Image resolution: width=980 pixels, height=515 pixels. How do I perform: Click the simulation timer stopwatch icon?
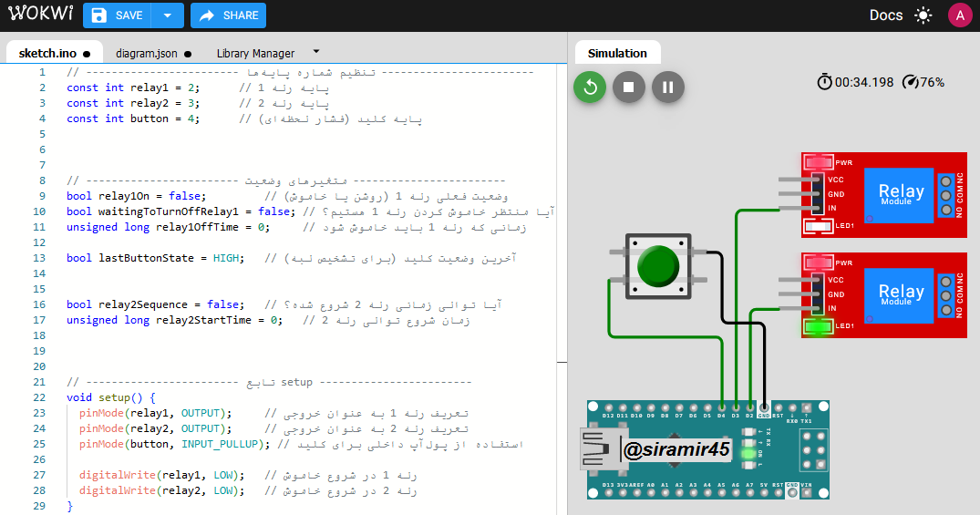[x=824, y=82]
